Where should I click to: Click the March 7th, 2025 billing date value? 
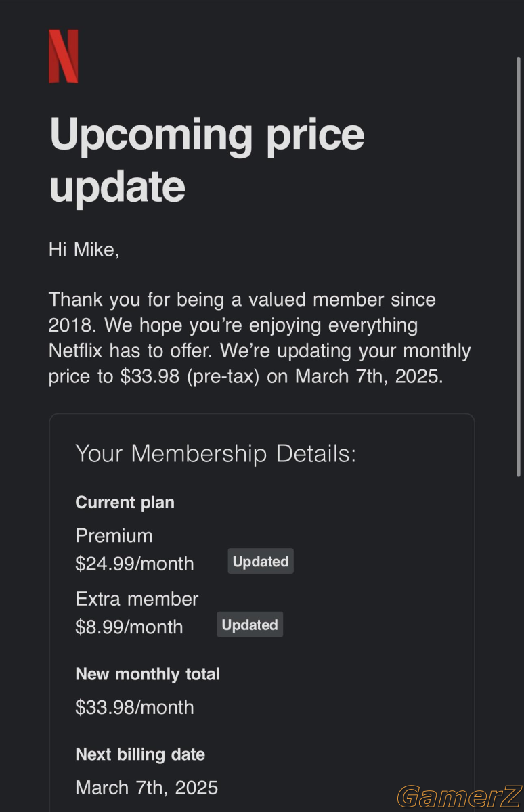(x=147, y=788)
